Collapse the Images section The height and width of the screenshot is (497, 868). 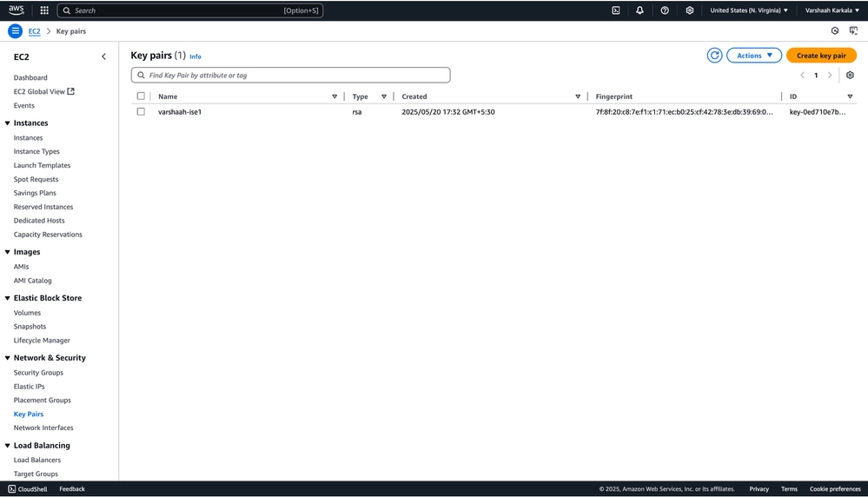pos(8,252)
